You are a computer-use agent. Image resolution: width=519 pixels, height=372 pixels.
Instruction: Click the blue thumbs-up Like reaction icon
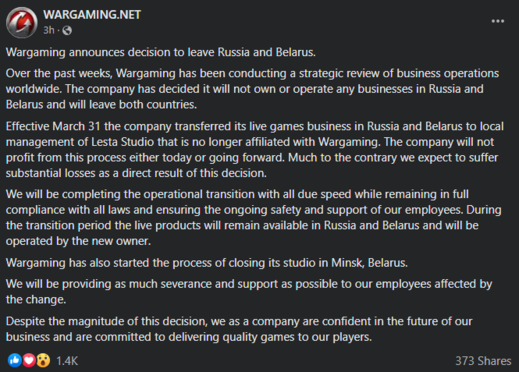click(x=15, y=360)
